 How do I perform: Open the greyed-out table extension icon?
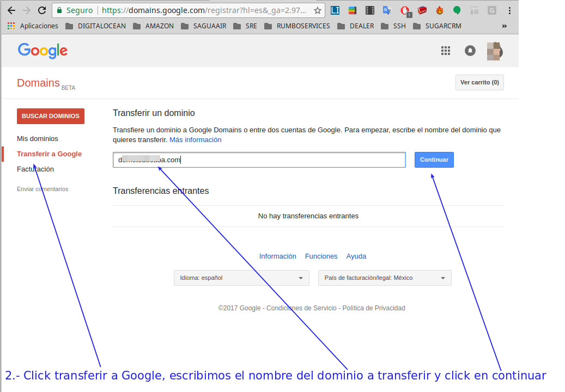click(x=474, y=10)
